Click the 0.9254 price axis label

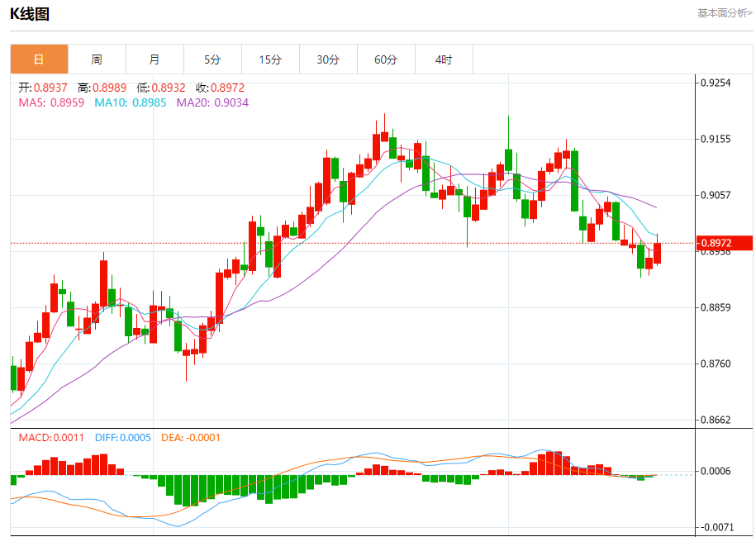click(716, 83)
